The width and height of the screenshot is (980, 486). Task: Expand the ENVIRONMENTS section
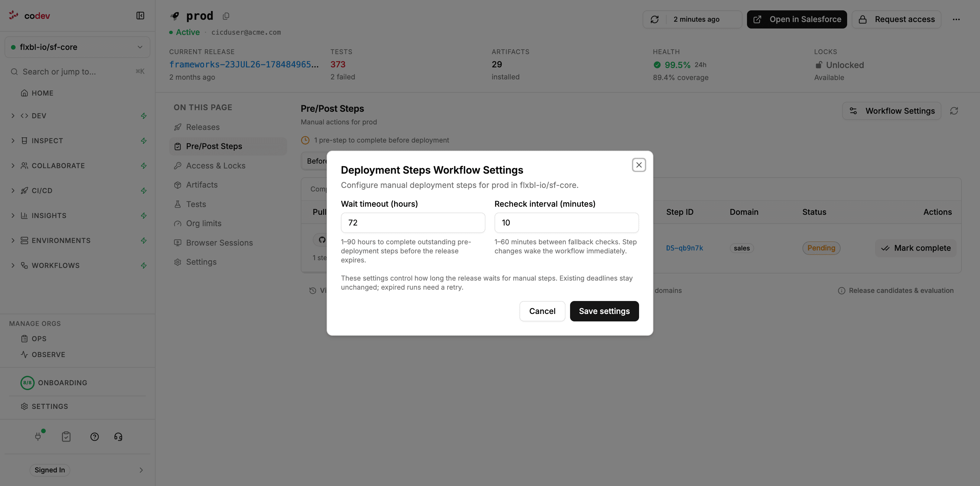(x=13, y=240)
